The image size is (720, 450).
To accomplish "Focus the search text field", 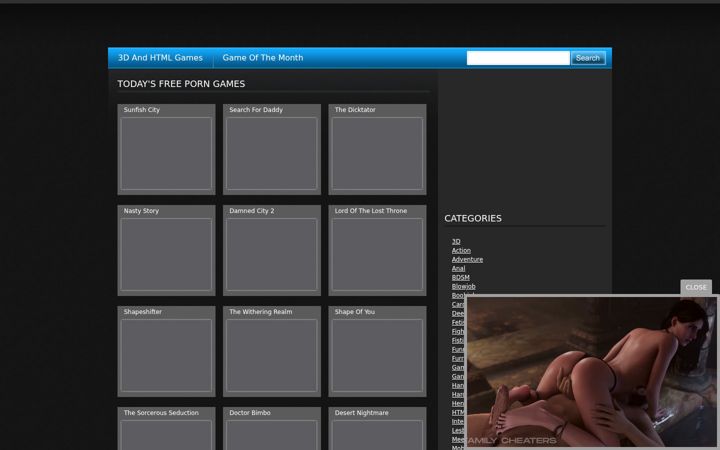I will [518, 58].
